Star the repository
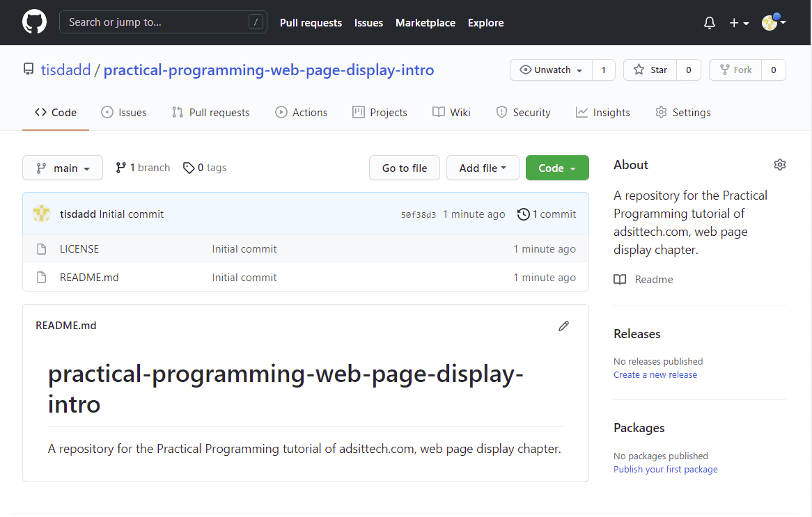Viewport: 812px width, 517px height. pyautogui.click(x=650, y=70)
